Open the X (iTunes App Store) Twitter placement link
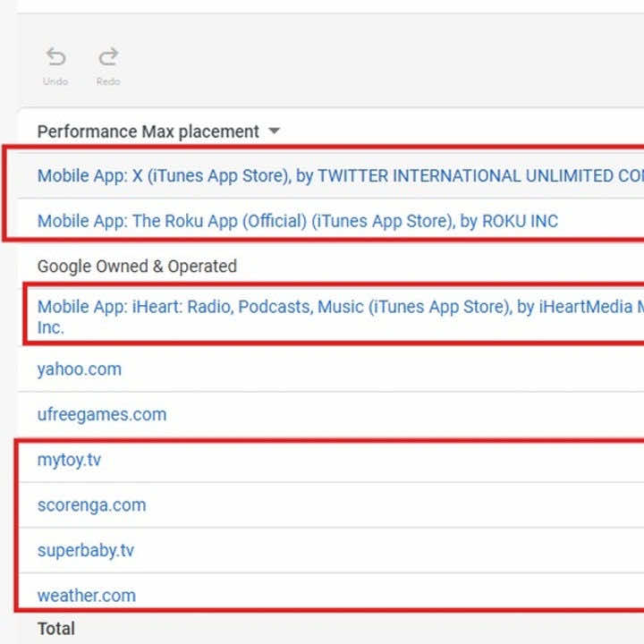Image resolution: width=644 pixels, height=644 pixels. tap(341, 176)
